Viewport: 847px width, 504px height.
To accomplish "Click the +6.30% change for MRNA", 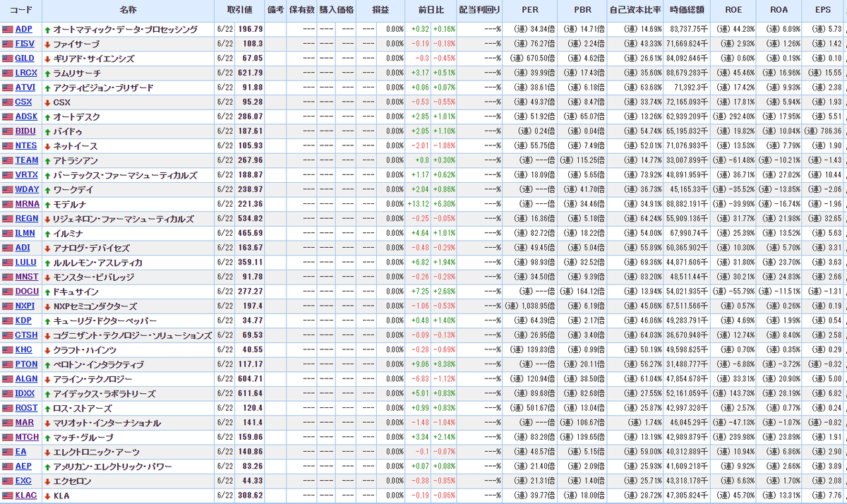I will [445, 205].
